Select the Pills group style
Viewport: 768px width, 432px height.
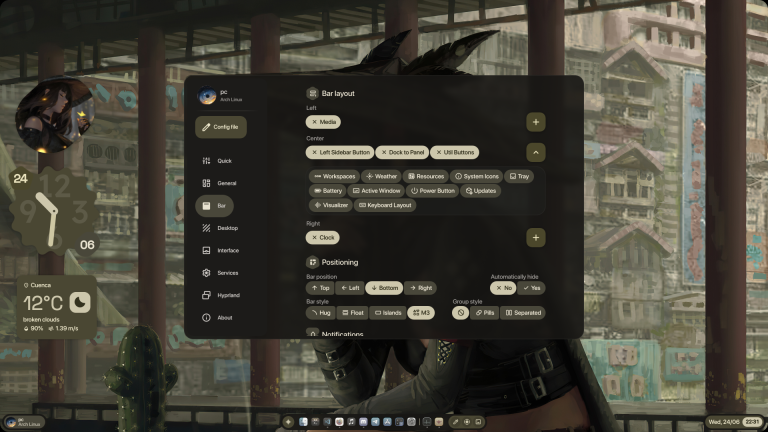484,312
